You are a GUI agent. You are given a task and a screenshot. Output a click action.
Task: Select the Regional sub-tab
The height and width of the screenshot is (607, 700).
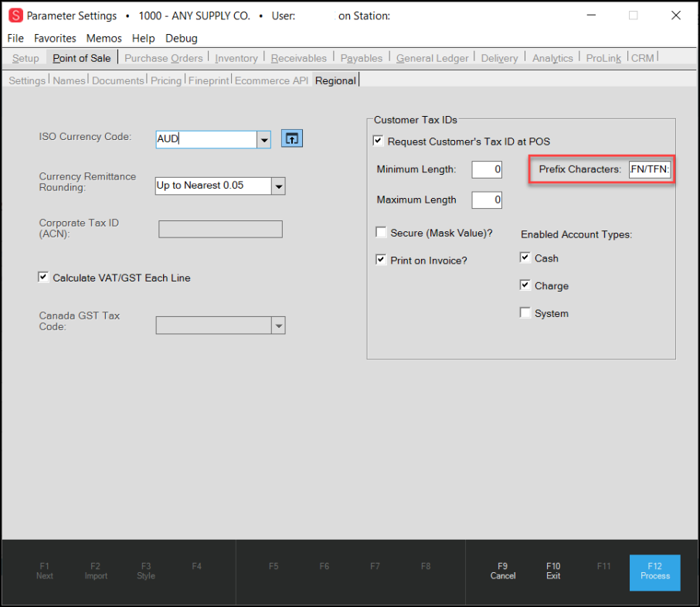[x=336, y=80]
